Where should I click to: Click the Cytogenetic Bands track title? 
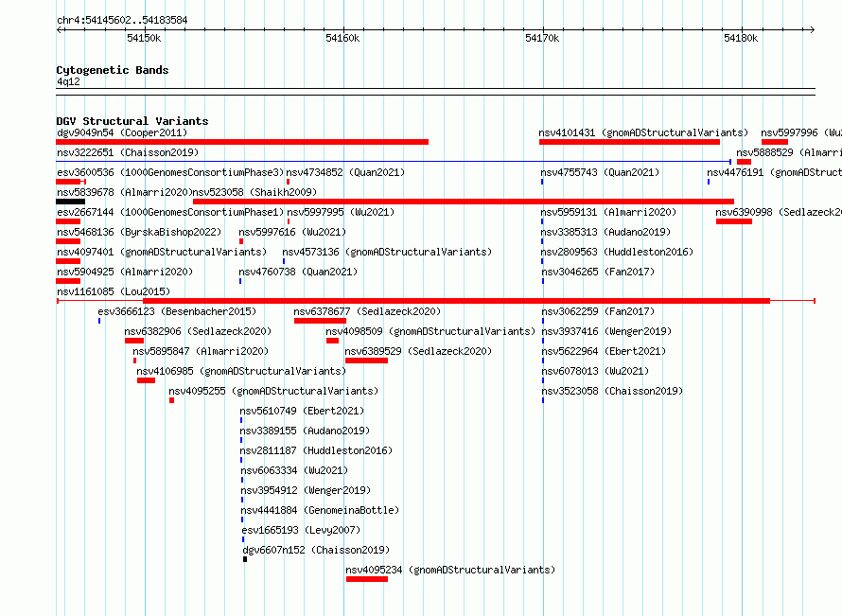113,70
